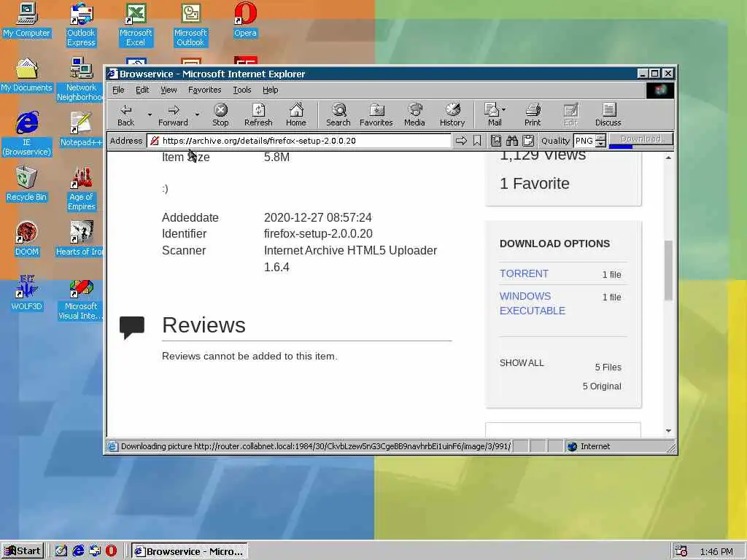Image resolution: width=747 pixels, height=560 pixels.
Task: Open the Media toolbar pane
Action: click(x=414, y=114)
